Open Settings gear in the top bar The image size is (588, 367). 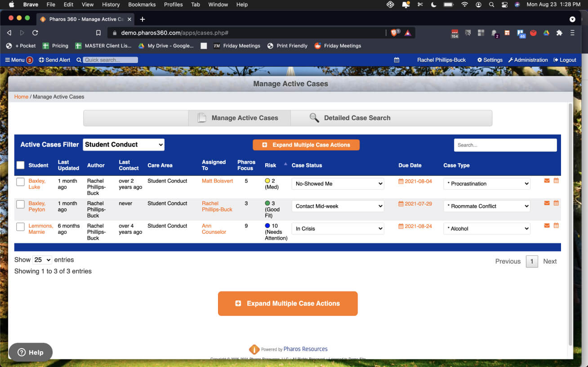[490, 60]
